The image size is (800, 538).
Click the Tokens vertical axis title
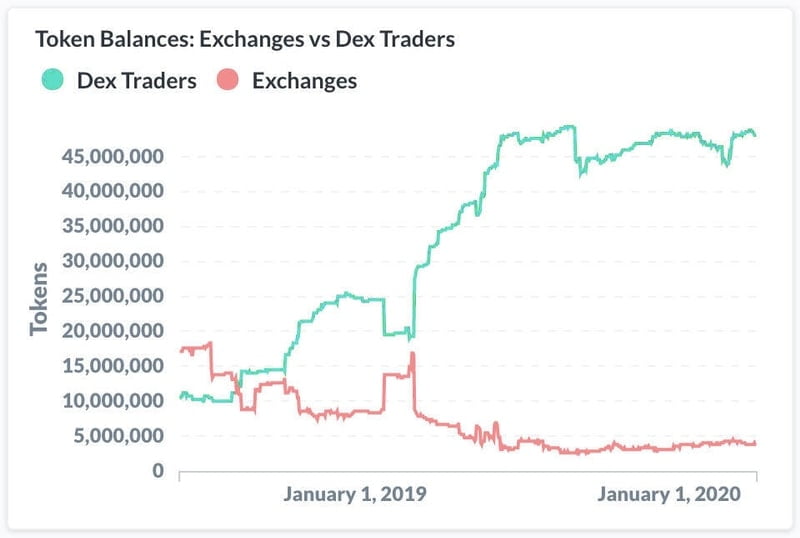[x=39, y=299]
